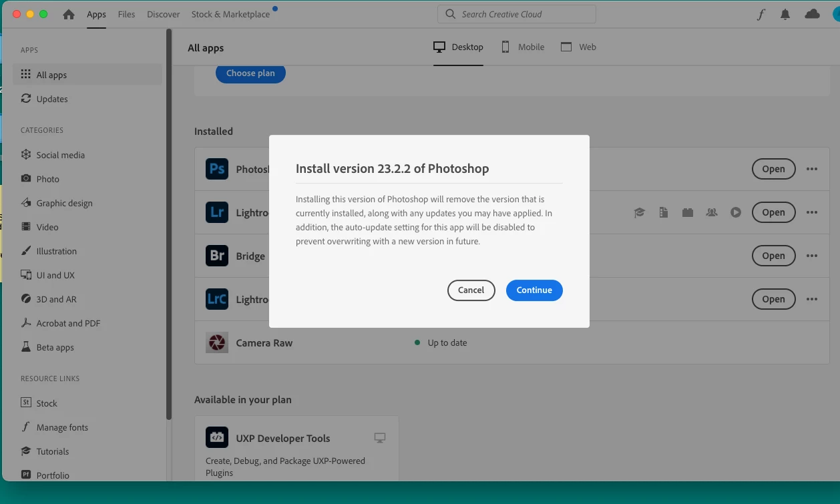Open more options for Lightroom row

812,212
